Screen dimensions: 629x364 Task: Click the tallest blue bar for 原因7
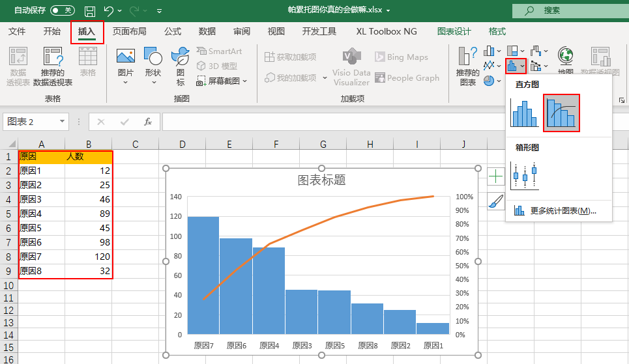click(203, 275)
